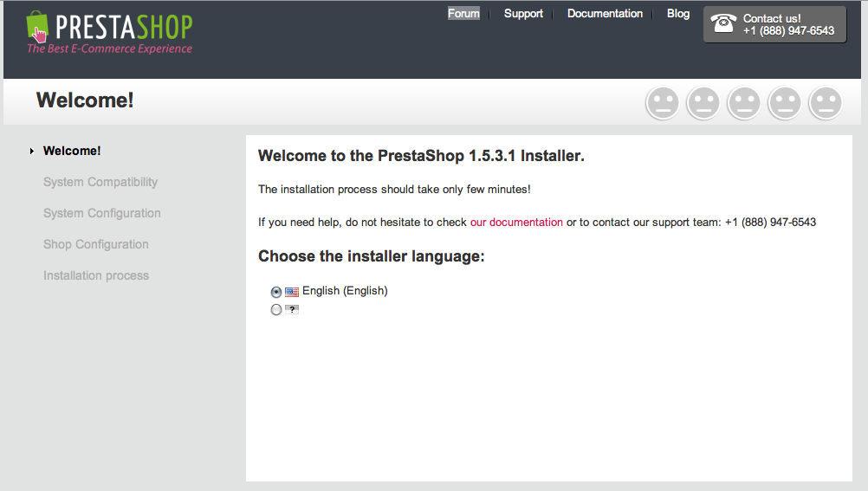Image resolution: width=868 pixels, height=491 pixels.
Task: Select Shop Configuration in the sidebar steps
Action: tap(96, 244)
